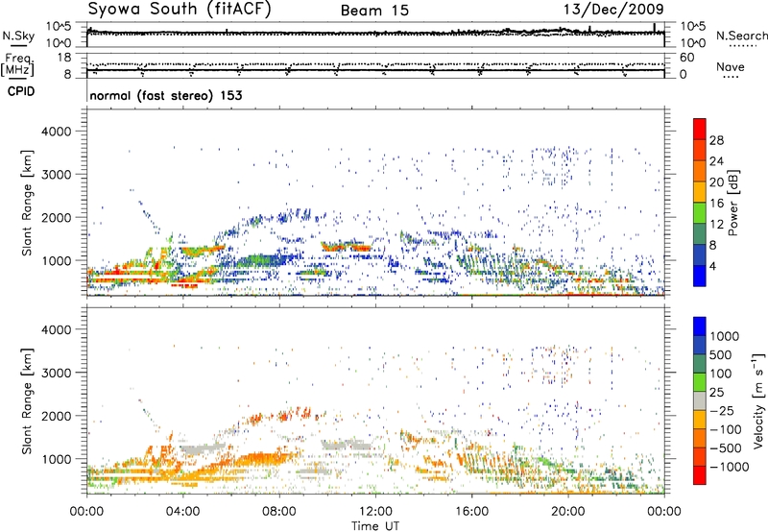Image resolution: width=768 pixels, height=532 pixels.
Task: Click the '28' label on Power colorbar
Action: (x=716, y=140)
